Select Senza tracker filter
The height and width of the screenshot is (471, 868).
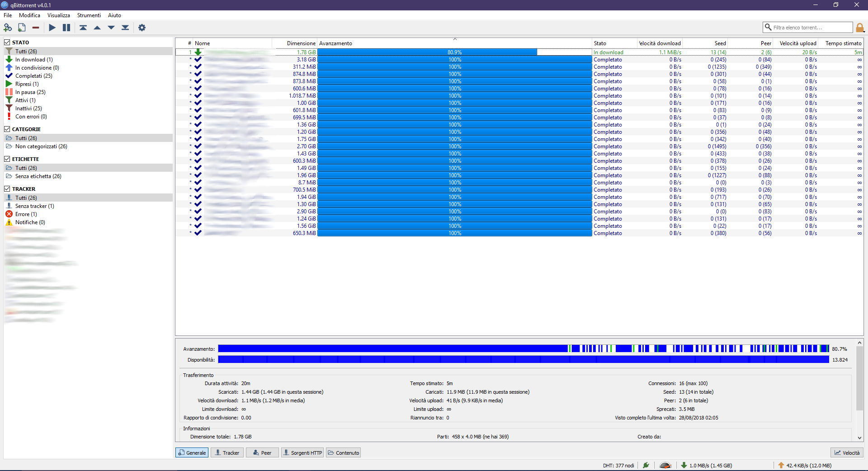(x=34, y=206)
